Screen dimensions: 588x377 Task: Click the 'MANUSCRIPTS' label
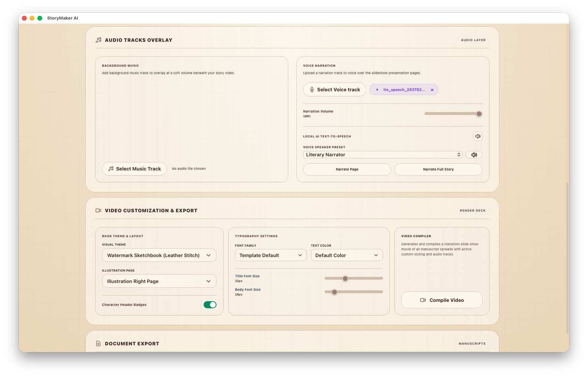pos(472,344)
